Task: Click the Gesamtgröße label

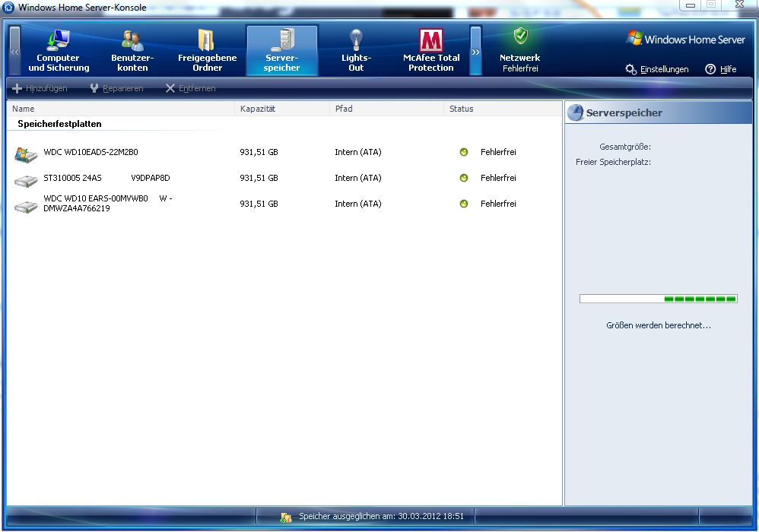Action: (x=625, y=147)
